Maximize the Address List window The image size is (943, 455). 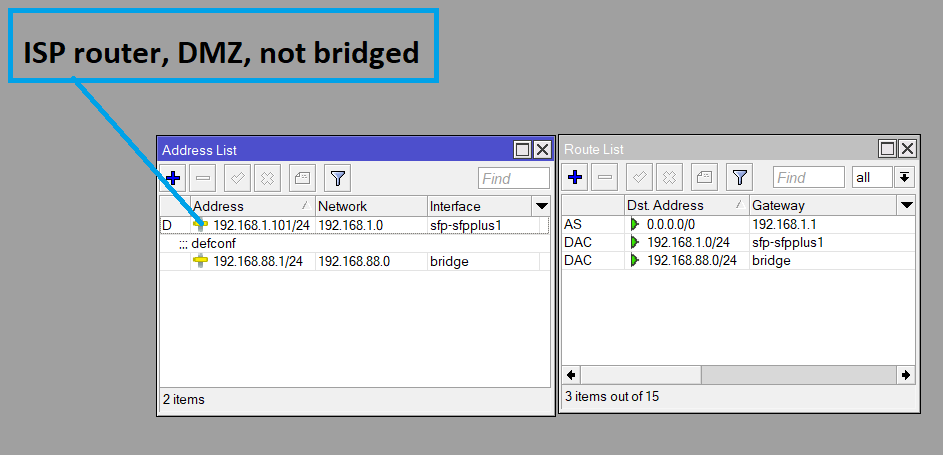click(x=523, y=150)
